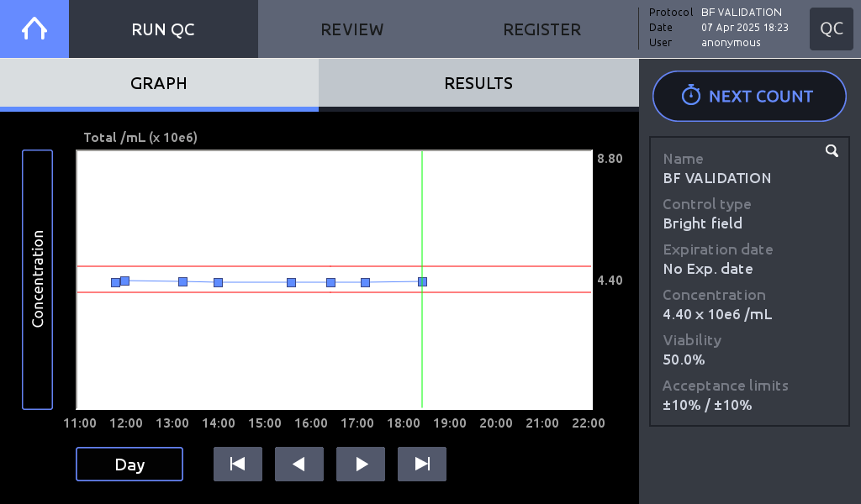Open the REGISTER tab
Image resolution: width=861 pixels, height=504 pixels.
(542, 29)
